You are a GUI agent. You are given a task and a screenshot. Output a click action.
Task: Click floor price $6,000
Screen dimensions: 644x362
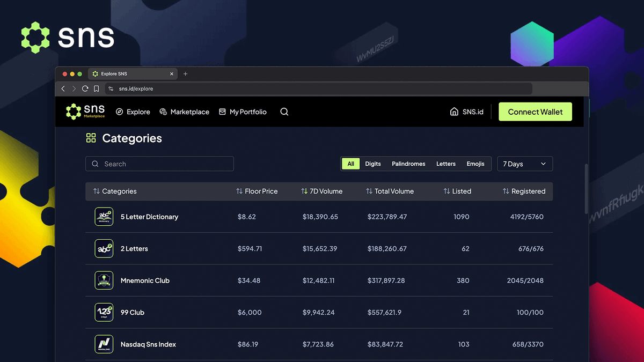click(250, 313)
